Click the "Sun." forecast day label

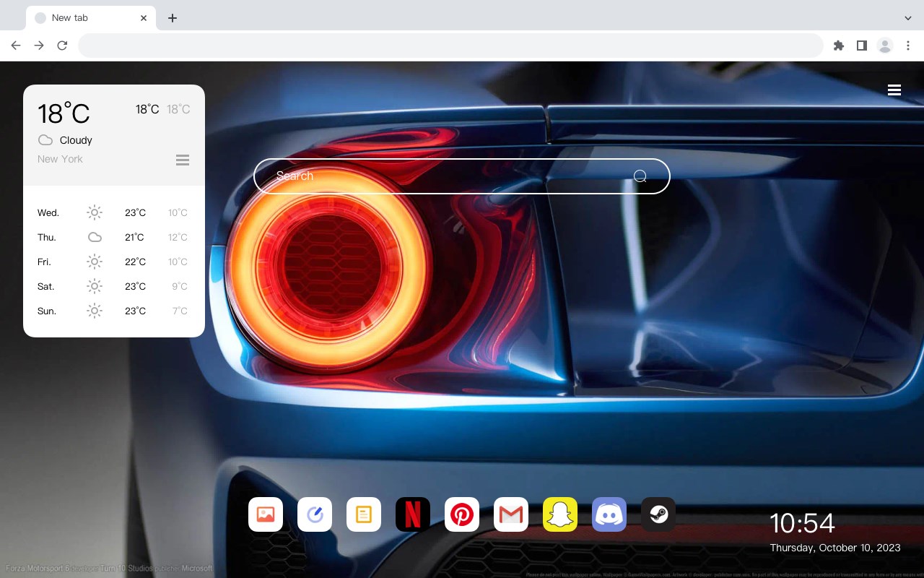[47, 311]
